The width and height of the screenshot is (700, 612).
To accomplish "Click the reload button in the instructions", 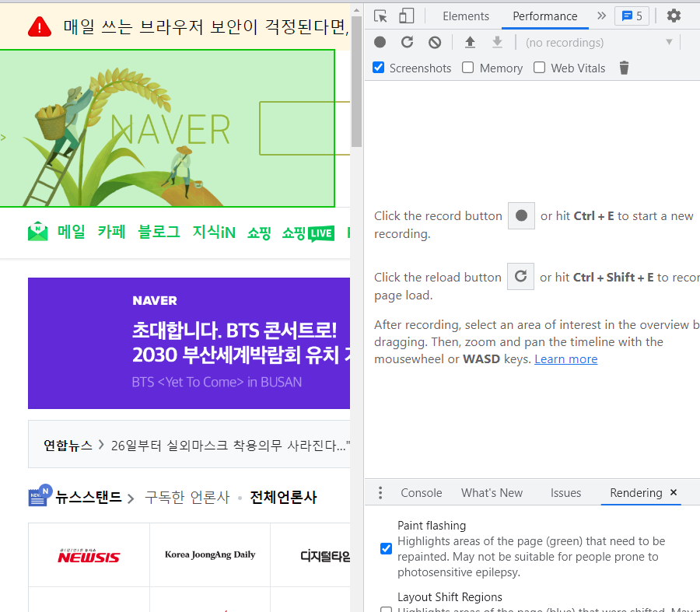I will pyautogui.click(x=520, y=276).
